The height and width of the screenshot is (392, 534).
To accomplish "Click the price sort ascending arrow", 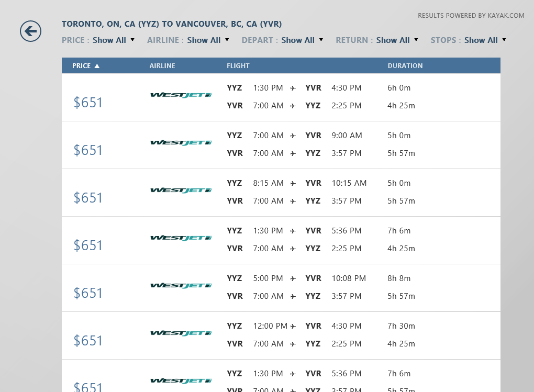I will [x=97, y=66].
